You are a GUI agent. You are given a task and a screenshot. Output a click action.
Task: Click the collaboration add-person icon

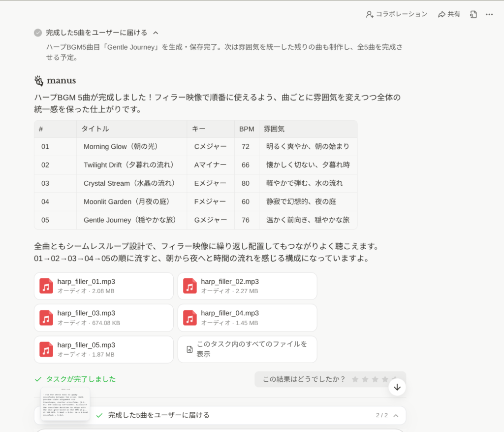pos(370,14)
